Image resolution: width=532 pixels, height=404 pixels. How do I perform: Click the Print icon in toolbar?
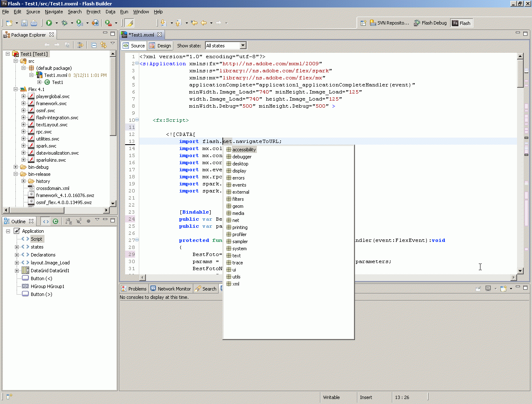coord(34,23)
